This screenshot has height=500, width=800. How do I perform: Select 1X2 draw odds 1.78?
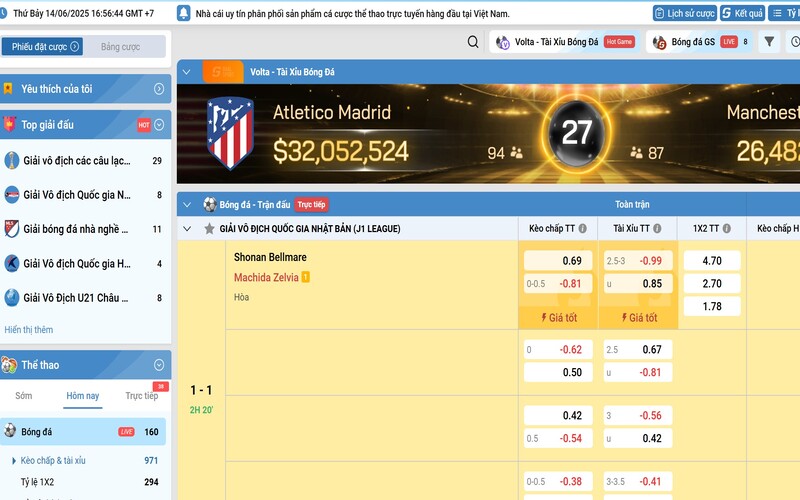[x=712, y=306]
